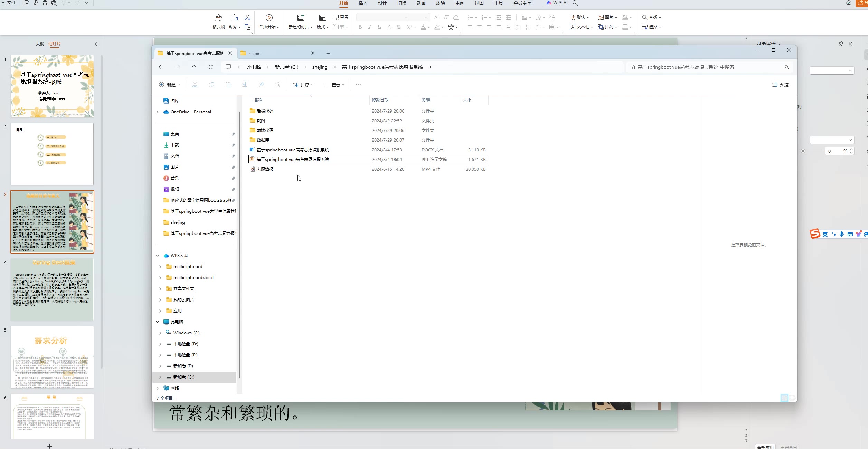
Task: Toggle Underline formatting in WPS ribbon
Action: click(x=380, y=27)
